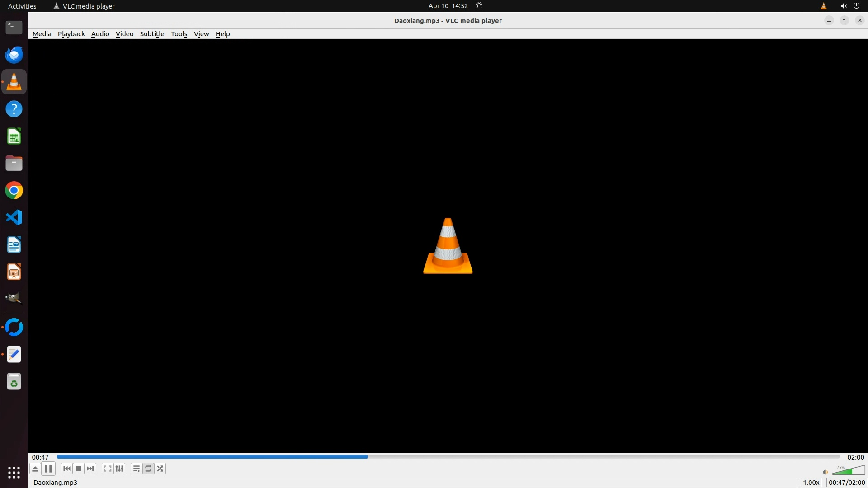
Task: Click the 1.00x playback speed label
Action: coord(811,483)
